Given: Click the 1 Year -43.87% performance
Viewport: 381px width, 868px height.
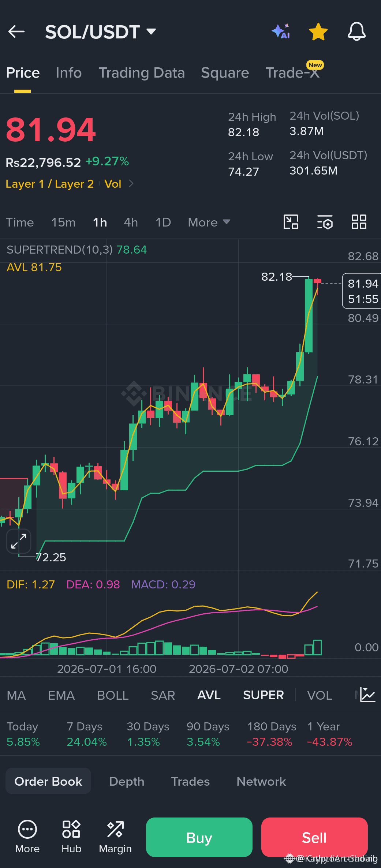Looking at the screenshot, I should click(x=329, y=734).
